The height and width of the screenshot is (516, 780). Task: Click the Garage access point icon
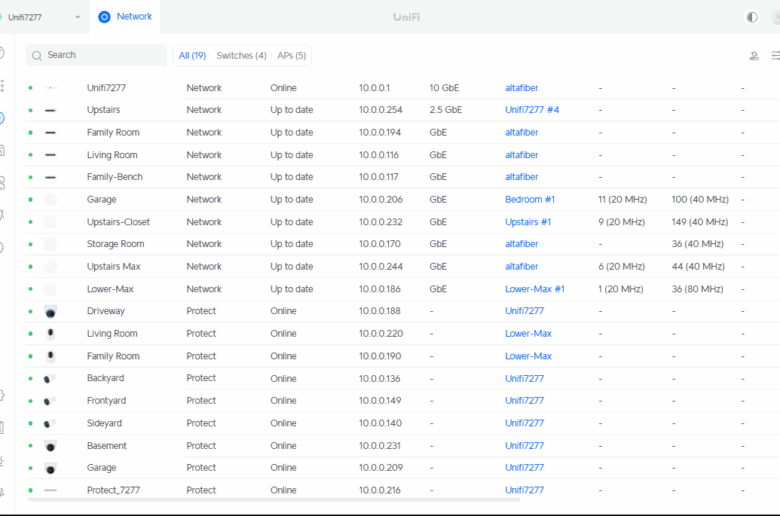[50, 200]
